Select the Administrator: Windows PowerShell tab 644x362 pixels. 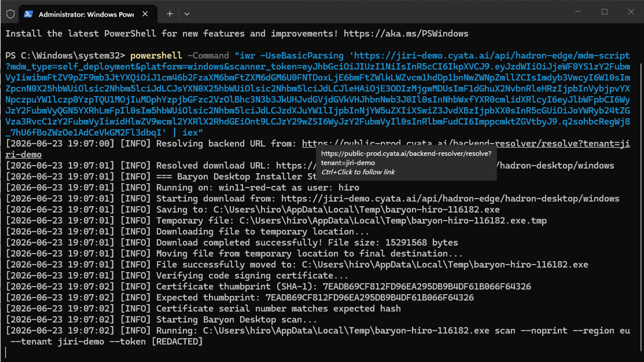click(x=88, y=14)
